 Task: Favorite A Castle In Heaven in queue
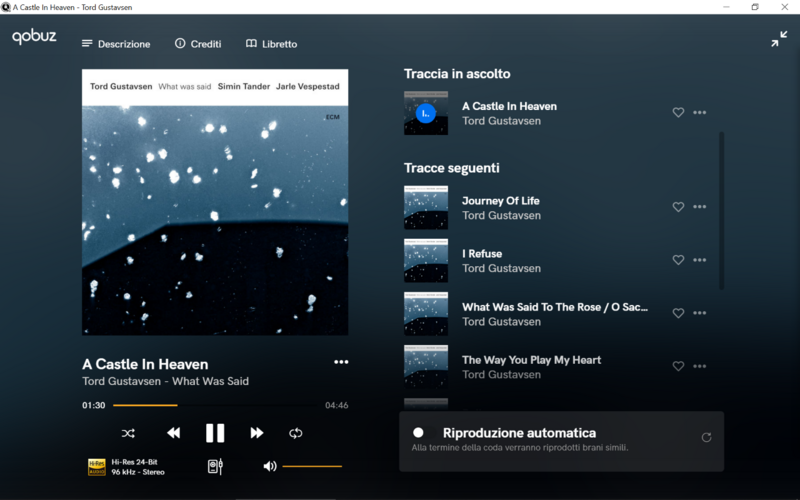678,112
